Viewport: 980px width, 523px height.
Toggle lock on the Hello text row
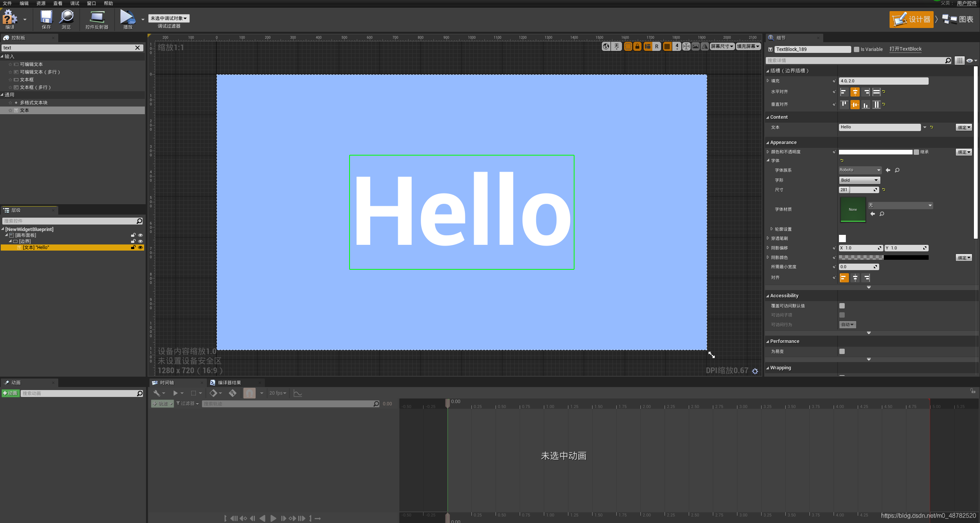click(x=133, y=248)
